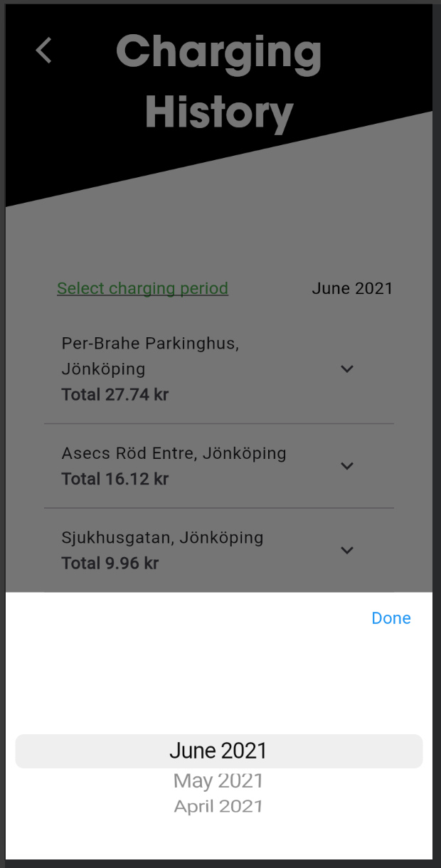Expand the Per-Brahe Parkinghus entry chevron
This screenshot has width=441, height=868.
[x=347, y=369]
